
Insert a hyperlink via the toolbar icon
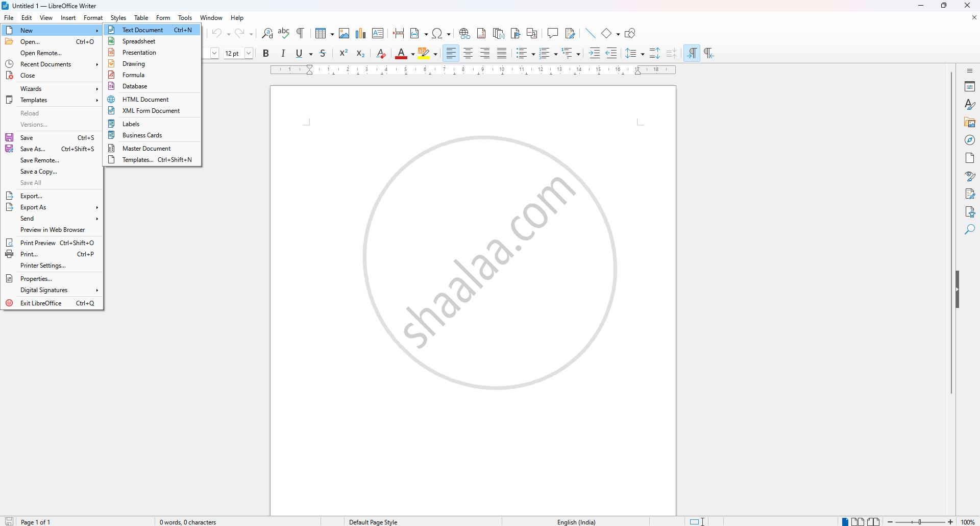464,34
